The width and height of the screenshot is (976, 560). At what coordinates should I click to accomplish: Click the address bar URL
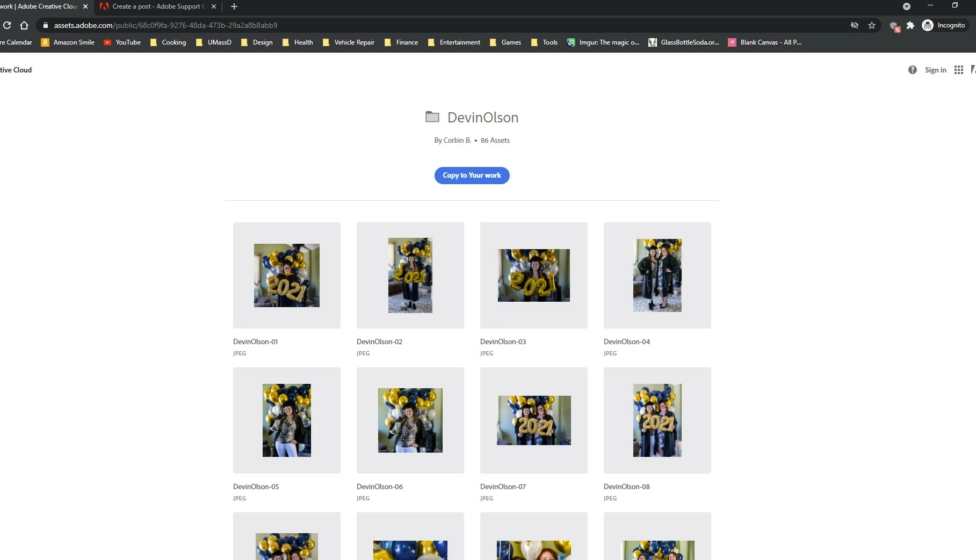pos(165,25)
